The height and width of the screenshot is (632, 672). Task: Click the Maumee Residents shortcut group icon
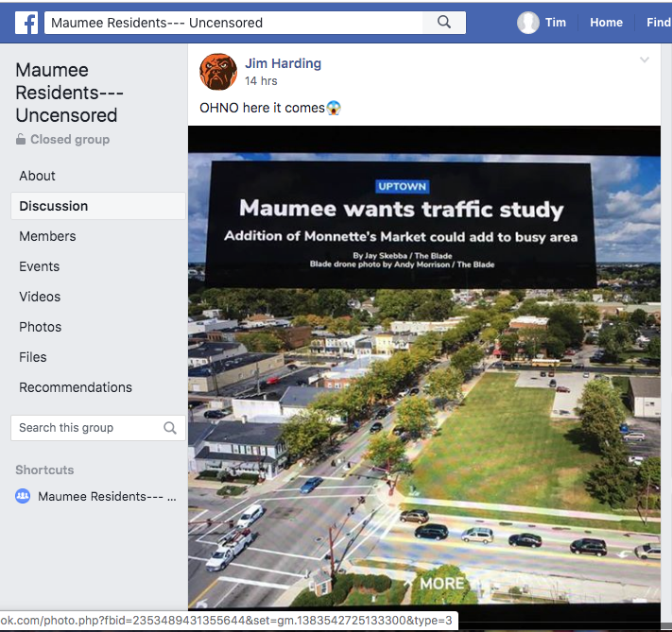tap(24, 497)
